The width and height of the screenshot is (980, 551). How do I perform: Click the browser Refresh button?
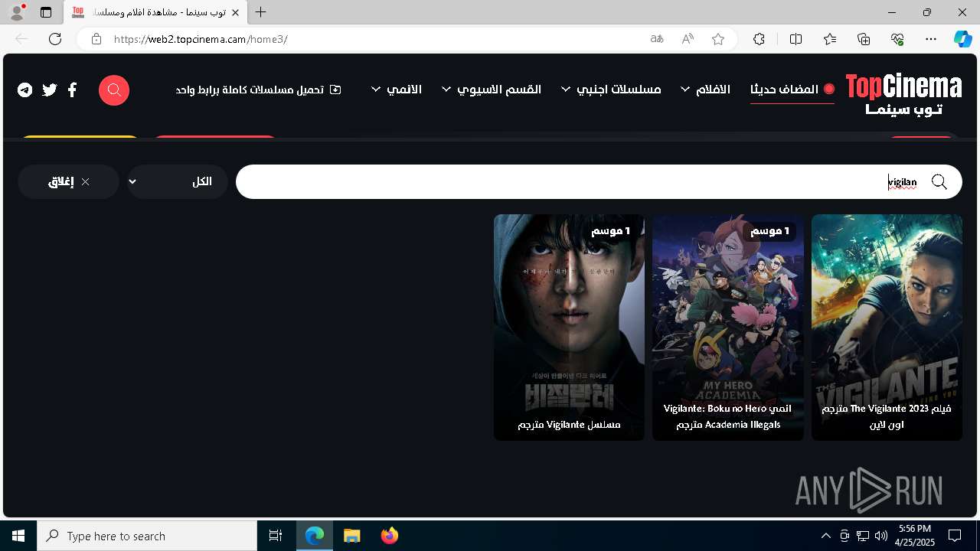pyautogui.click(x=55, y=39)
